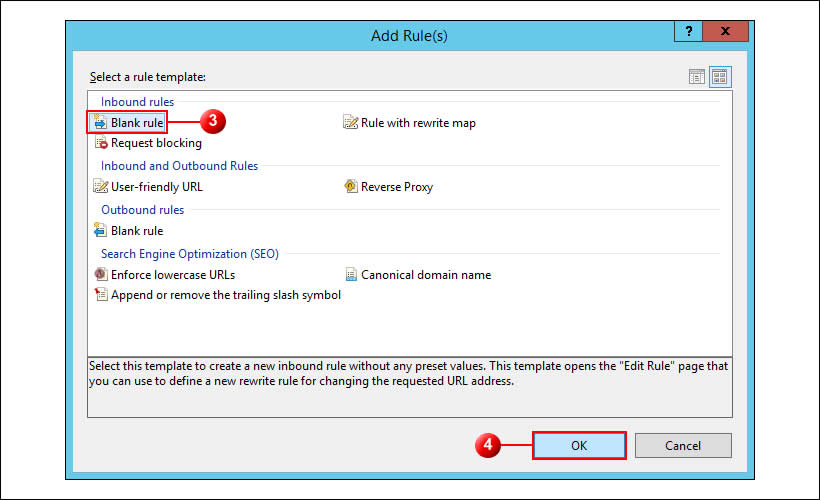The height and width of the screenshot is (500, 820).
Task: Switch to icons grid view
Action: 720,77
